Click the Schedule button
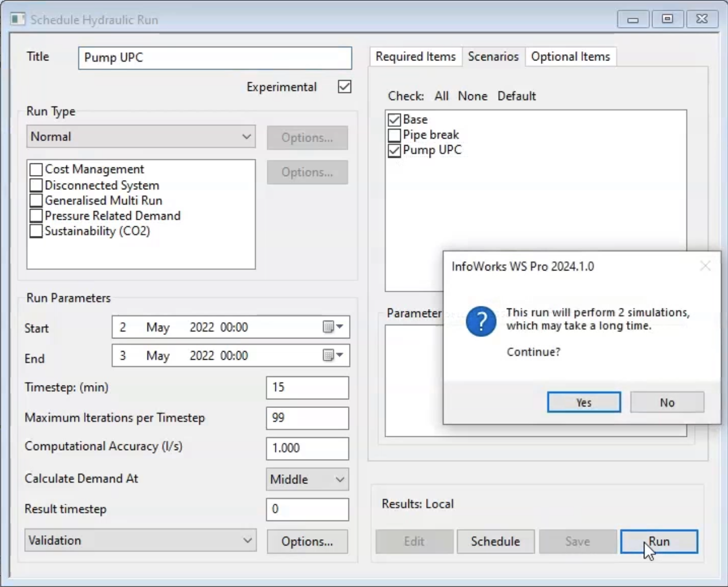 click(495, 542)
